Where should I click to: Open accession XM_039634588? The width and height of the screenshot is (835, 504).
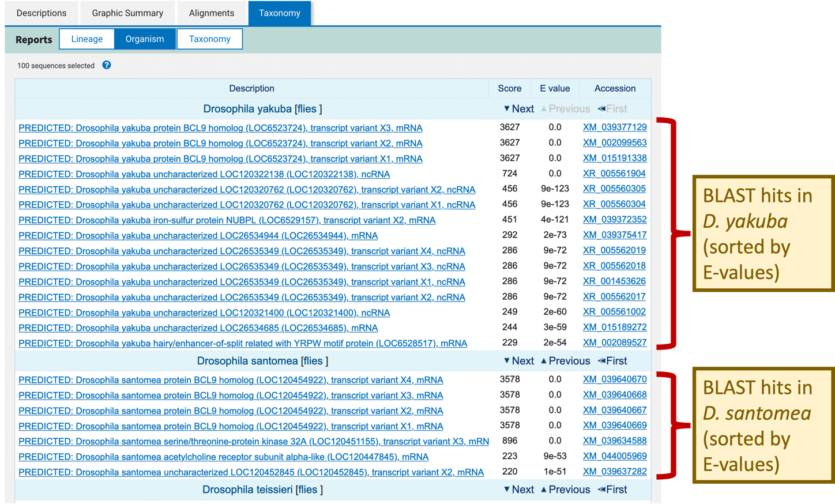(615, 441)
